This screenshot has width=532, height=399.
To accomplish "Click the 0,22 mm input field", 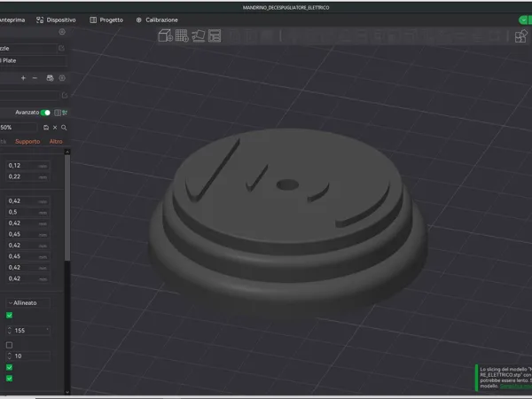I will 28,176.
